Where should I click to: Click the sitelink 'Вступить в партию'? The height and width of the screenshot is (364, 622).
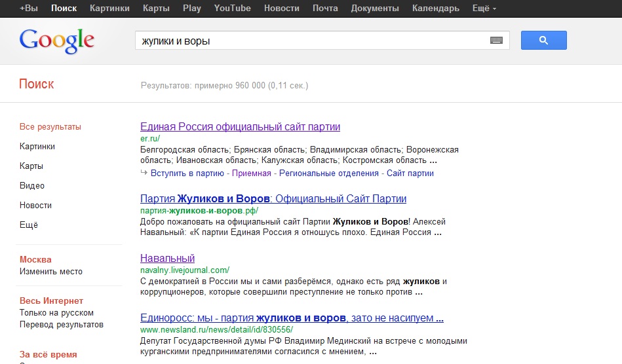187,173
